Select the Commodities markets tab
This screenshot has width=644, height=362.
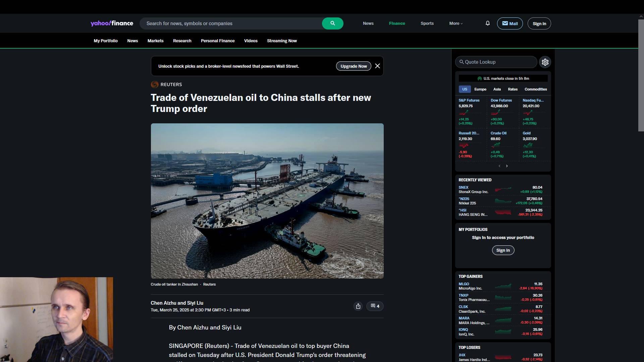point(535,89)
